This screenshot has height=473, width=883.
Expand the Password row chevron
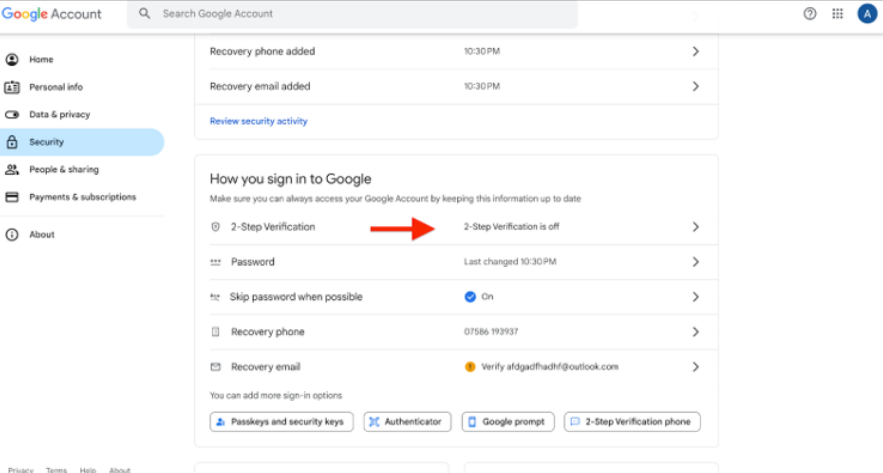696,262
